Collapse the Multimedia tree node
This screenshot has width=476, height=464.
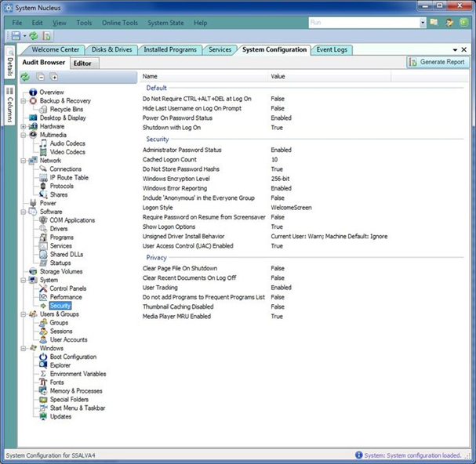24,135
